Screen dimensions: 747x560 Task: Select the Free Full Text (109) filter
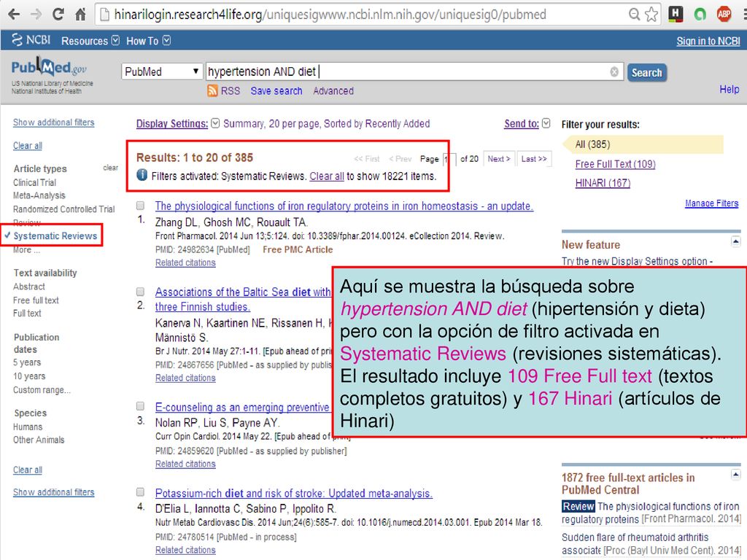(x=615, y=164)
